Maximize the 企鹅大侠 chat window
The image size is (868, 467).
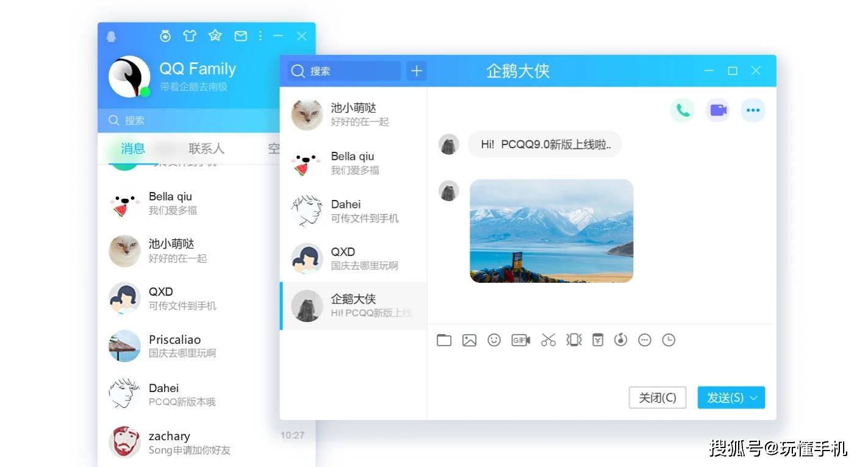coord(733,71)
